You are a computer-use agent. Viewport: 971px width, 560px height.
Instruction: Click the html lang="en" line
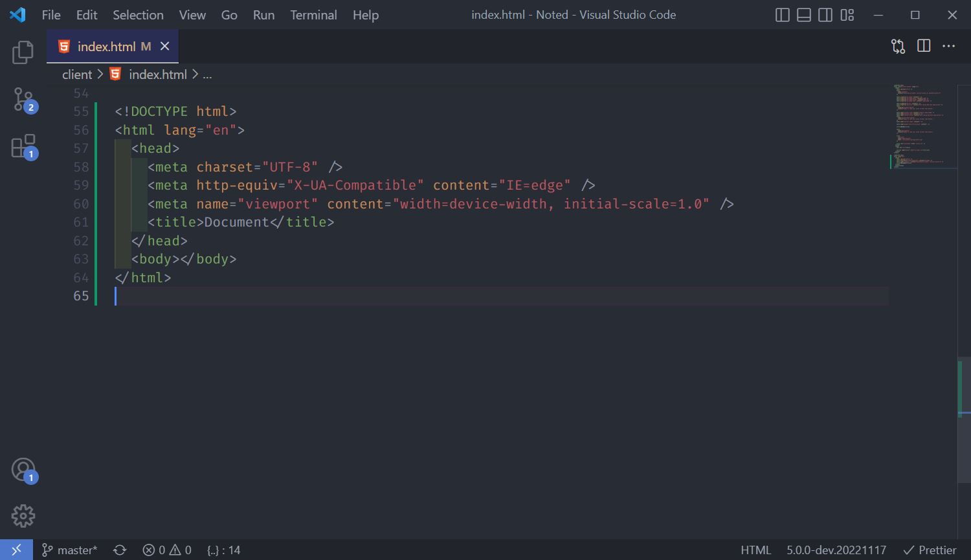click(x=180, y=130)
